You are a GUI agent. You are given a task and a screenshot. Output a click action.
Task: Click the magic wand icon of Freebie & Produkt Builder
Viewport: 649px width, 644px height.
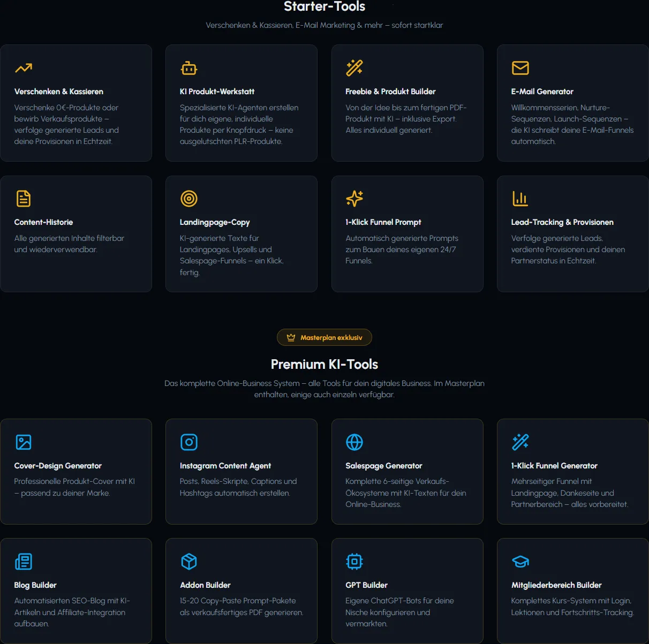click(354, 68)
